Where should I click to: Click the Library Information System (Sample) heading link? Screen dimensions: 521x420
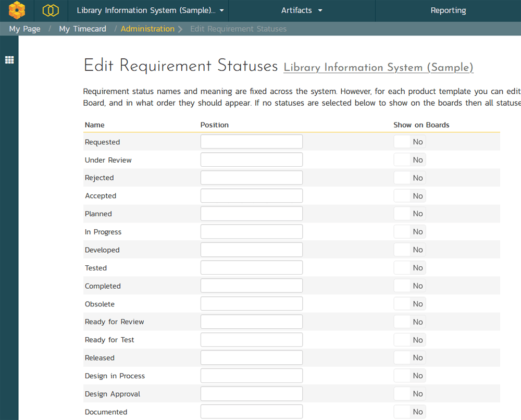pyautogui.click(x=378, y=67)
